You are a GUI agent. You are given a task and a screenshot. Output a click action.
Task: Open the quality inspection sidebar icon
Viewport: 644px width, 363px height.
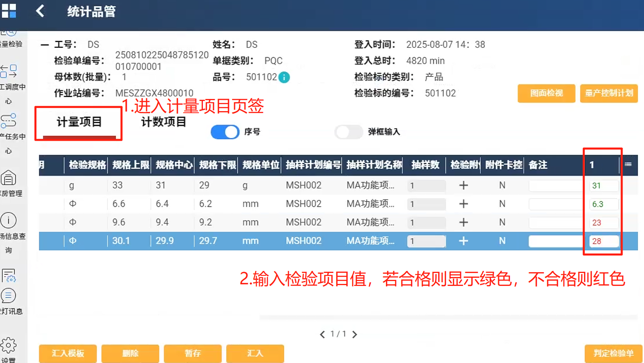click(x=9, y=32)
